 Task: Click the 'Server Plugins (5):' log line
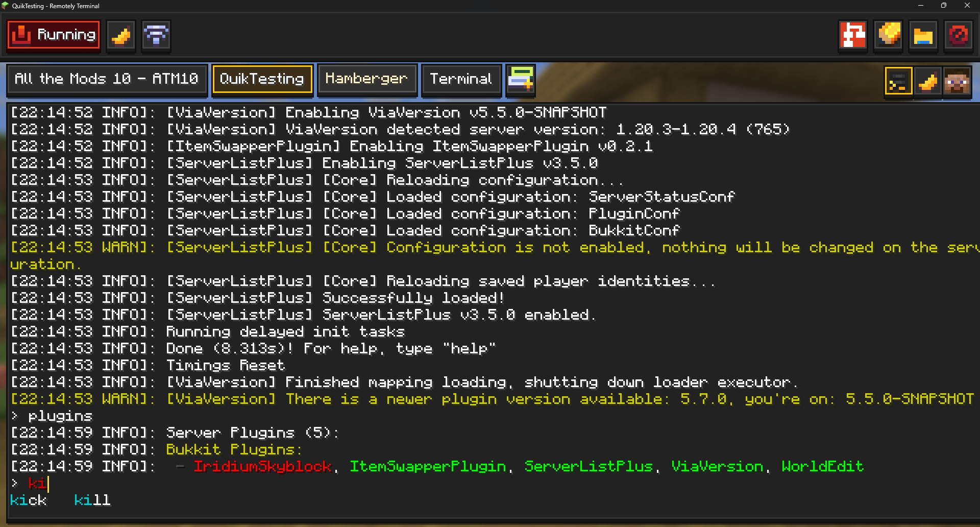click(x=175, y=433)
